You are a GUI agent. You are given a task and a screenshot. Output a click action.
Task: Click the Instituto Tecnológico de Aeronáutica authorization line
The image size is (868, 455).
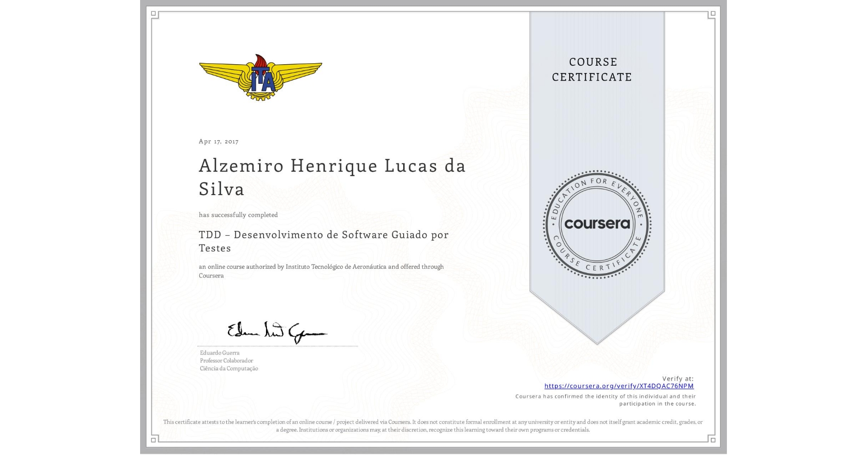[x=321, y=271]
